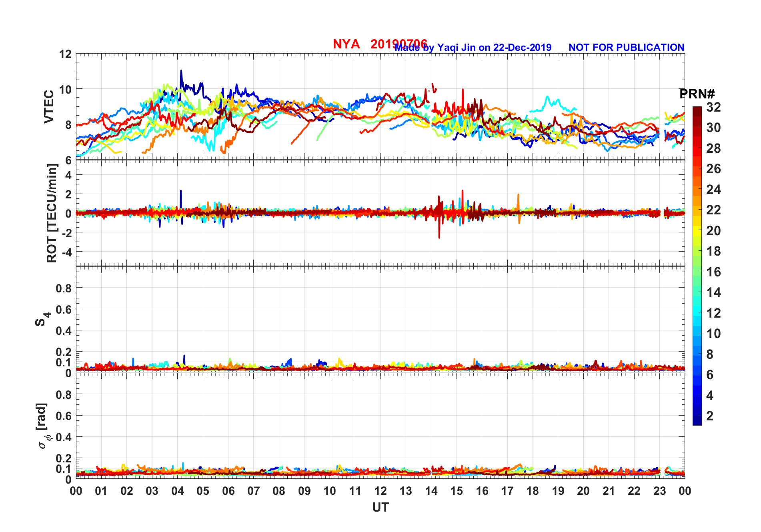Click the "12" tick on the VTEC y-axis

pyautogui.click(x=65, y=54)
